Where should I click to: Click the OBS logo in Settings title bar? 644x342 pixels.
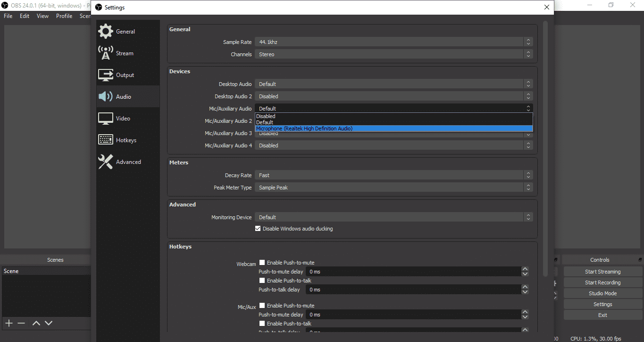click(99, 7)
